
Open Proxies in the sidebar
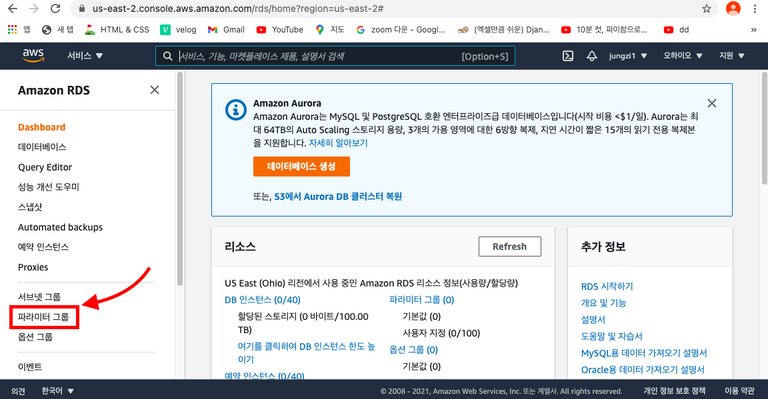point(33,267)
